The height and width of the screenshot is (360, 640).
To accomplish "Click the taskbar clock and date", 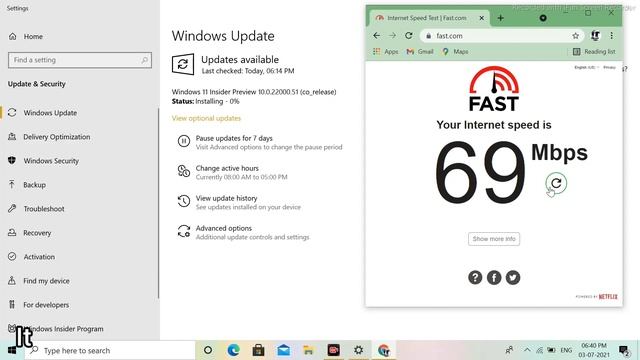I will coord(594,350).
